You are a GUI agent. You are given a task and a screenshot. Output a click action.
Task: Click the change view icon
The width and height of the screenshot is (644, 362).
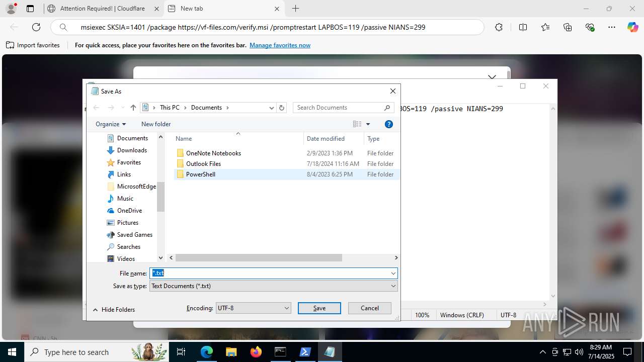point(357,124)
